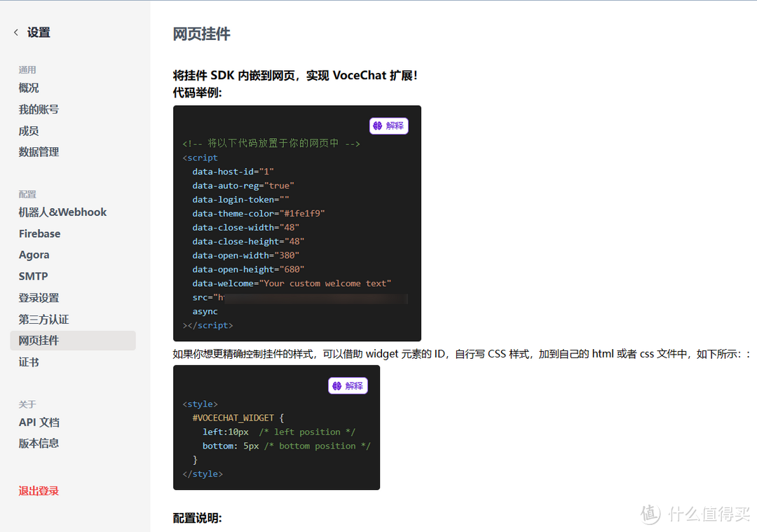This screenshot has width=757, height=532.
Task: Click the data-welcome code line
Action: 292,283
